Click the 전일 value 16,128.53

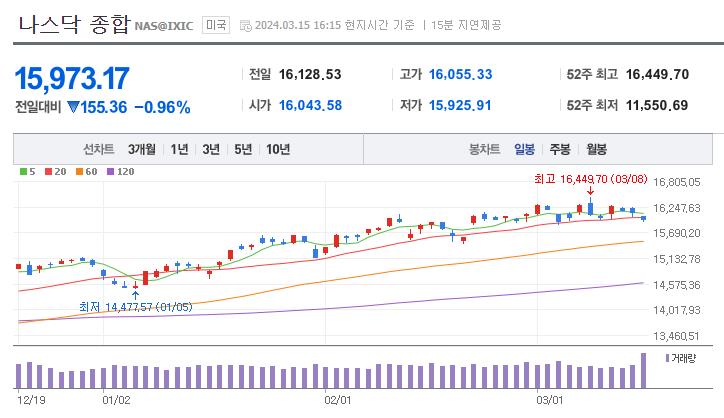tap(310, 74)
